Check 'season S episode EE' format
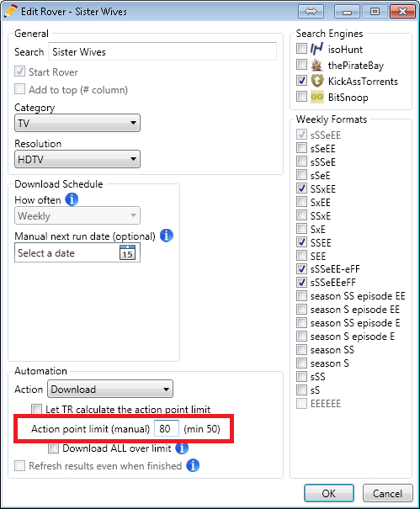Screen dimensions: 420x509 [301, 309]
